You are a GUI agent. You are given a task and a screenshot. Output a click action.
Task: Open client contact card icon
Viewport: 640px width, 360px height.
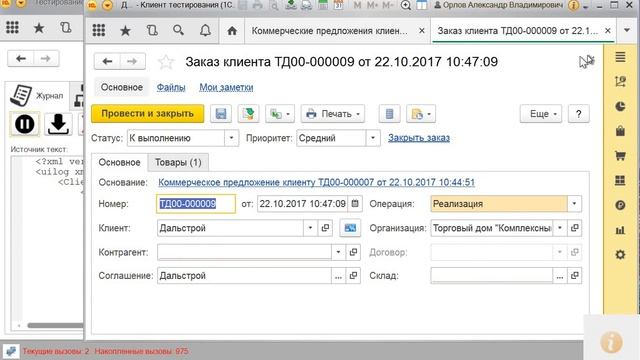pos(350,228)
